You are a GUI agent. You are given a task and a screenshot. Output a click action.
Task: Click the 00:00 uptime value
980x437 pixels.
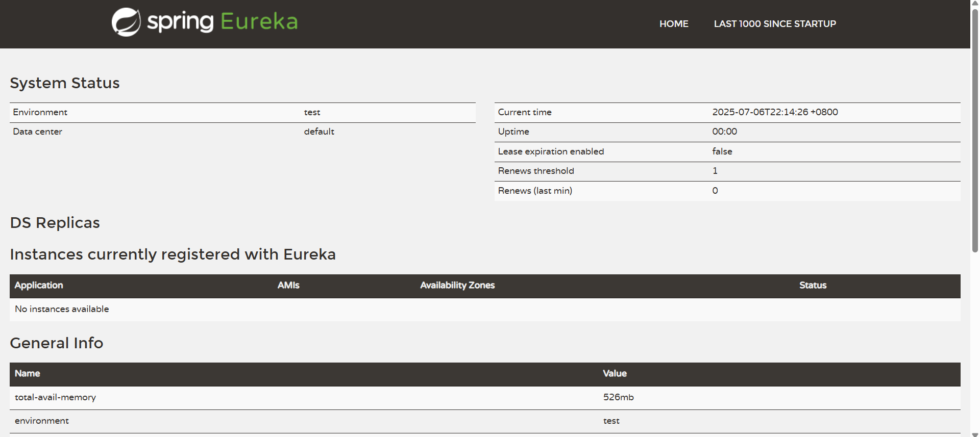click(x=725, y=132)
